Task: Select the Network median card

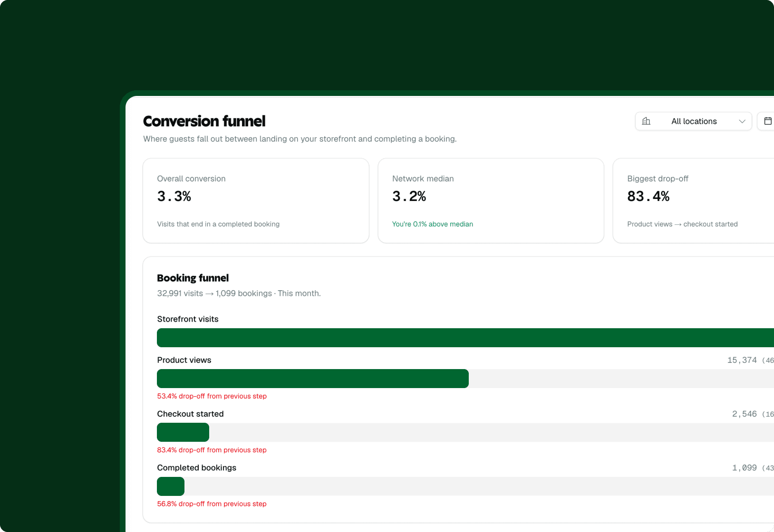Action: pos(491,200)
